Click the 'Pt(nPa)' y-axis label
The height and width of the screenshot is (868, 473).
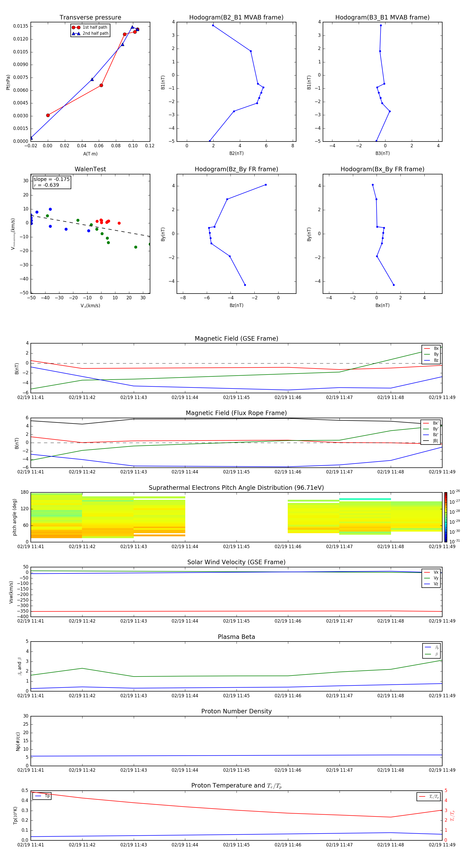[x=8, y=82]
